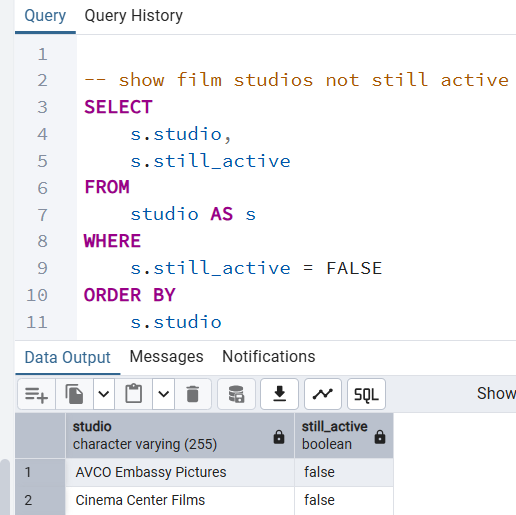Select the AVCO Embassy Pictures cell

(180, 472)
